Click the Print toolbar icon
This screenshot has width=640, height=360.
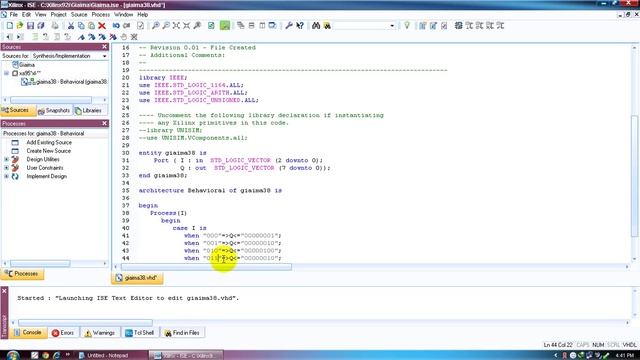point(55,26)
